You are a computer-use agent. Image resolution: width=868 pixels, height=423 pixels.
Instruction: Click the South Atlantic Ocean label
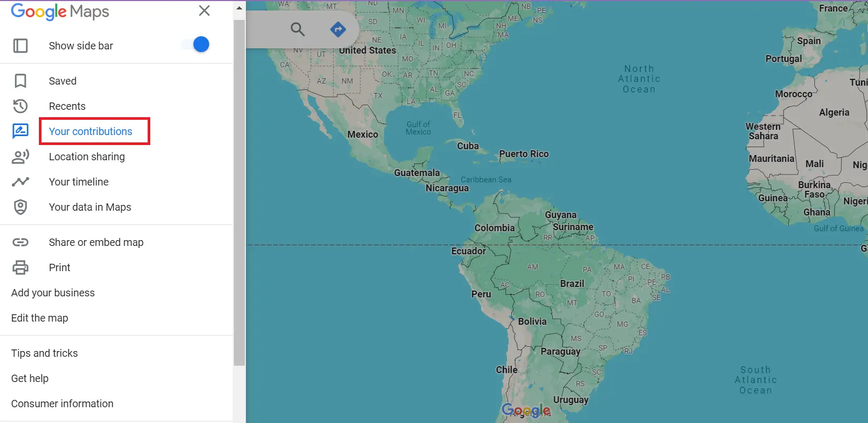point(756,380)
